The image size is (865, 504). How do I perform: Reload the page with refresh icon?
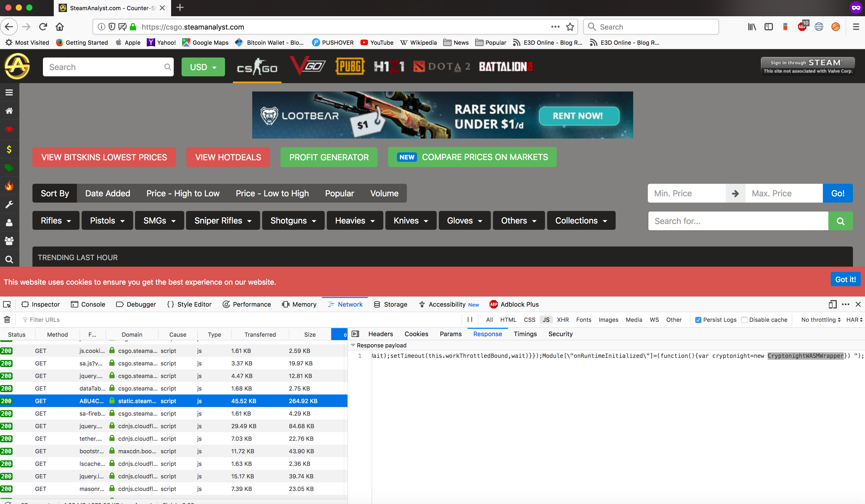(x=43, y=27)
